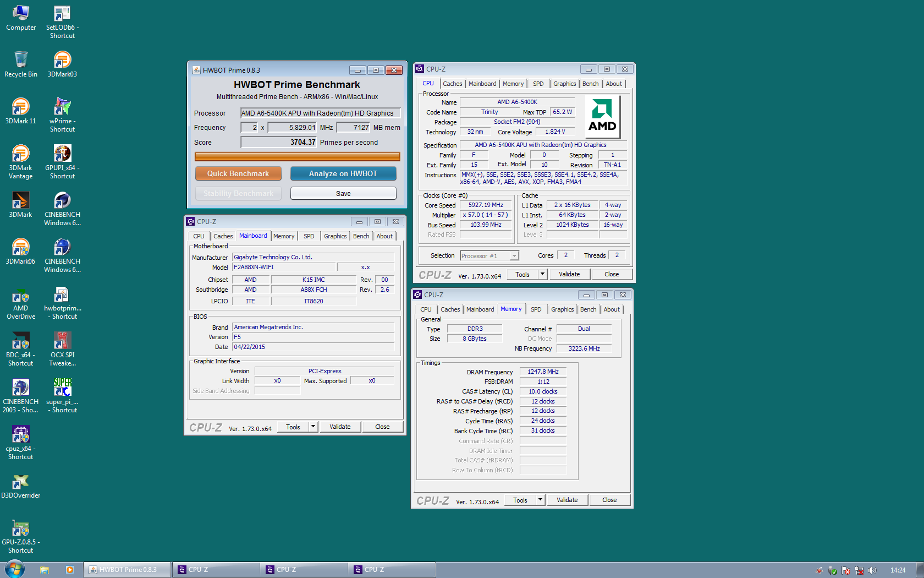Click Processor name field in HWBOT Prime

tap(320, 113)
